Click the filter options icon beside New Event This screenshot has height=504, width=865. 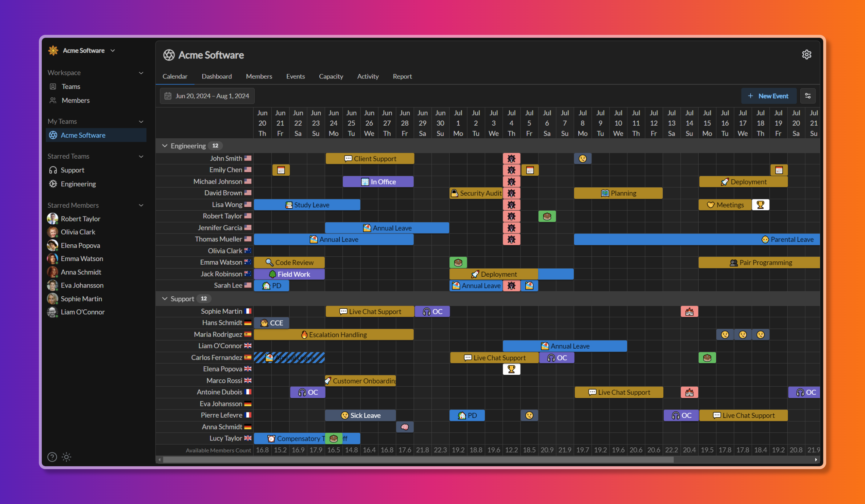click(808, 96)
